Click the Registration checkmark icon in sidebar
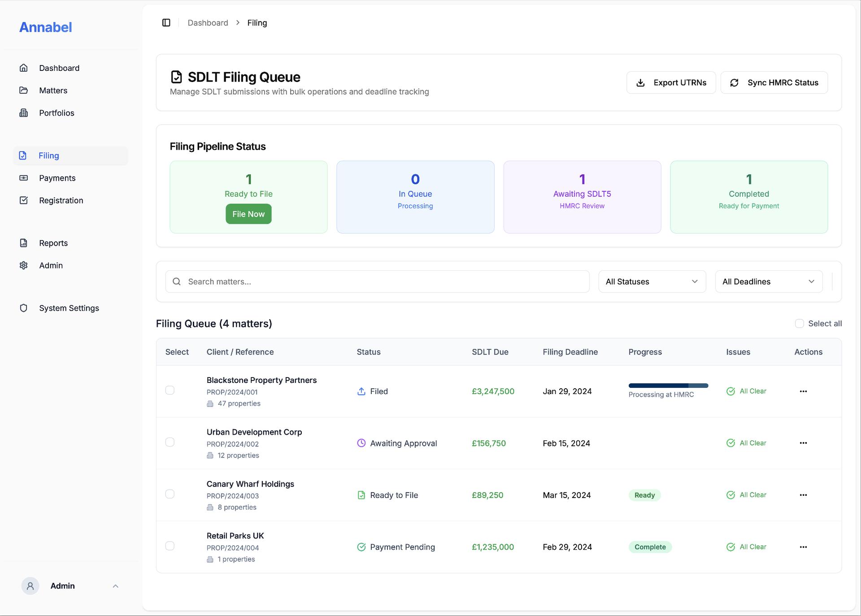This screenshot has width=861, height=616. pyautogui.click(x=24, y=200)
